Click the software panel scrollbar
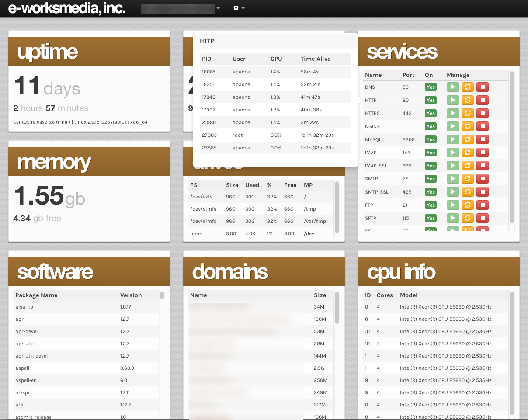Image resolution: width=528 pixels, height=420 pixels. click(x=162, y=295)
